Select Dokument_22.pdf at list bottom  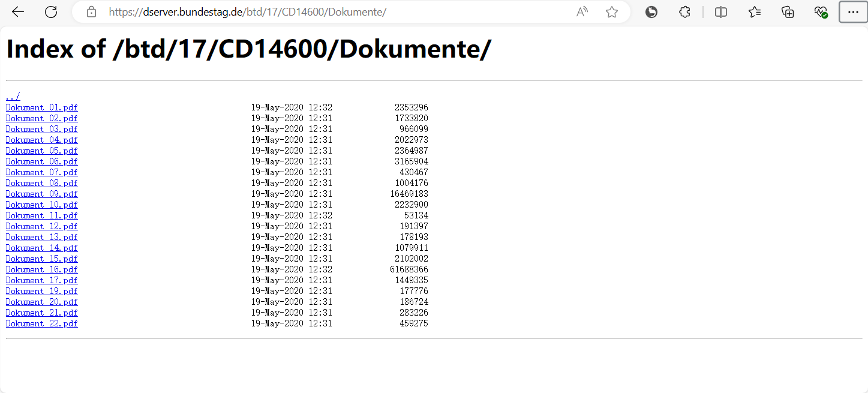[x=41, y=323]
